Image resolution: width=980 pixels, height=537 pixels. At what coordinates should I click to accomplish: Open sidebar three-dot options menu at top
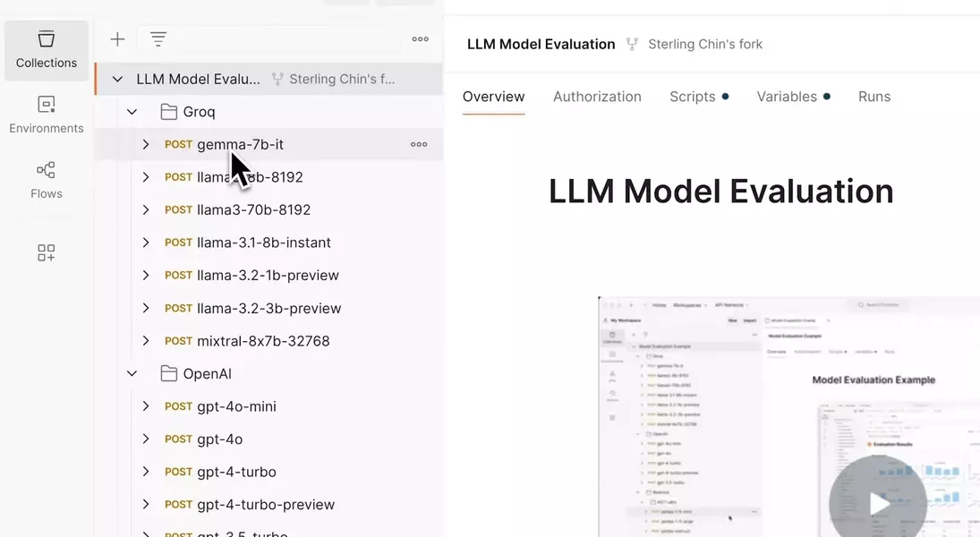pos(420,39)
